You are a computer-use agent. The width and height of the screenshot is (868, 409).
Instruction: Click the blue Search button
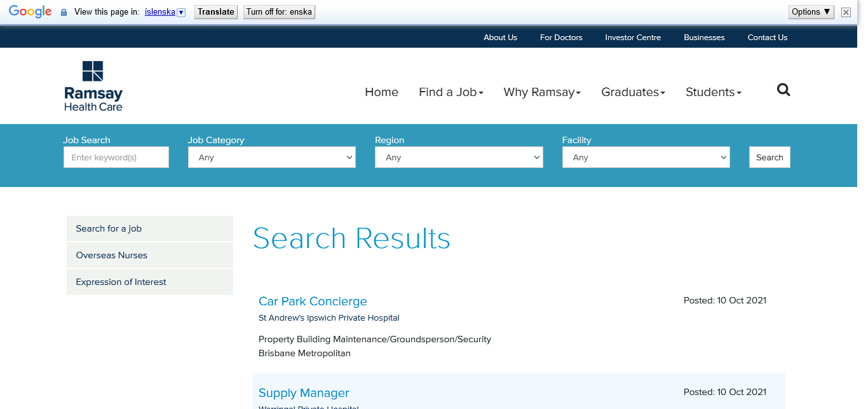[770, 157]
